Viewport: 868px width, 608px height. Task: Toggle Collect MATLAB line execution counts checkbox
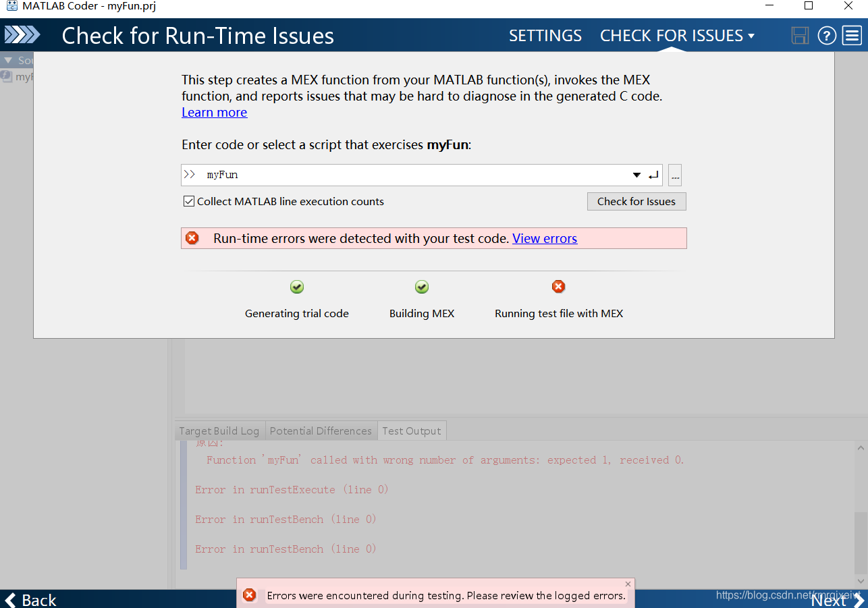tap(189, 201)
